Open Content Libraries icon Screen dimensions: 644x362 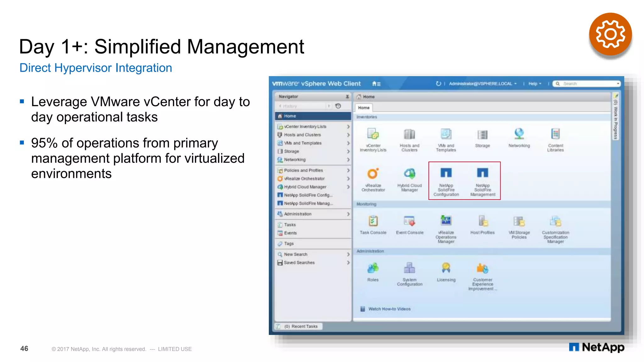pyautogui.click(x=555, y=134)
